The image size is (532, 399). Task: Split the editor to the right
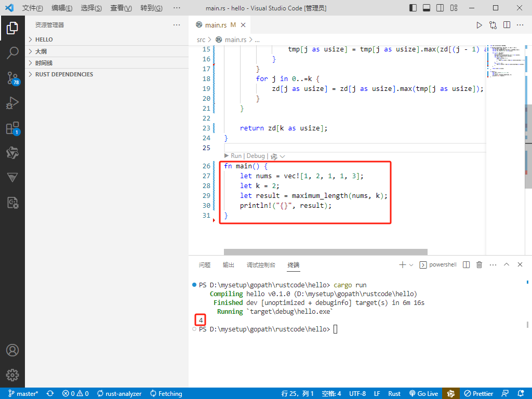tap(507, 25)
